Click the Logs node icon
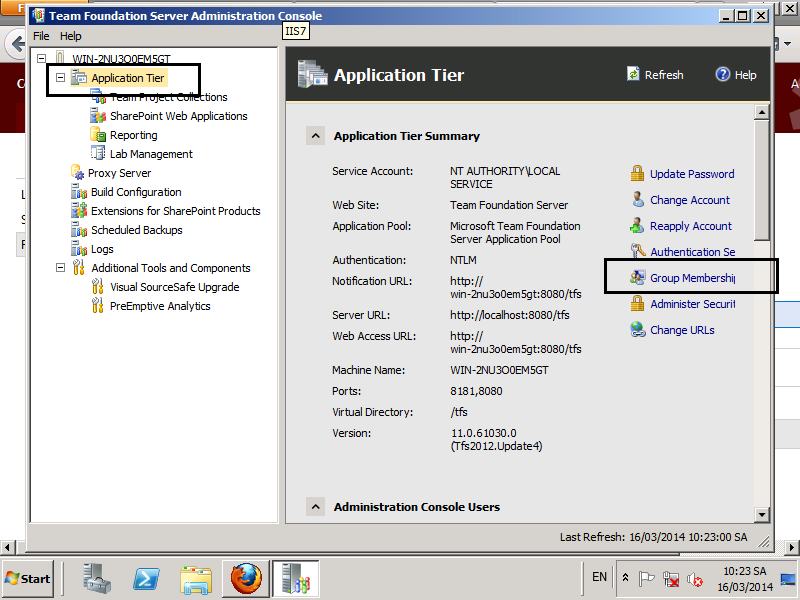 [x=79, y=248]
